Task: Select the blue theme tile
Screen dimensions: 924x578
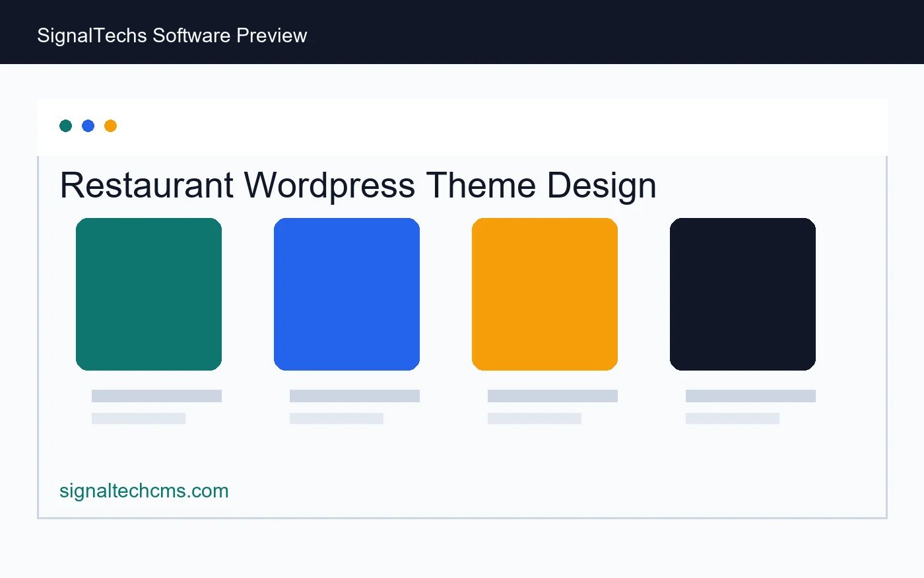Action: pyautogui.click(x=346, y=294)
